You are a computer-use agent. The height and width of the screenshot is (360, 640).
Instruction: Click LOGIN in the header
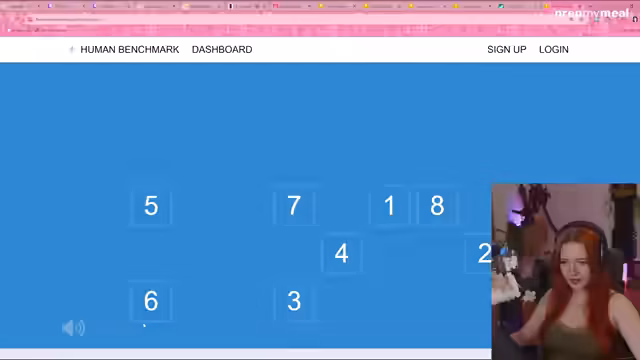pos(553,49)
